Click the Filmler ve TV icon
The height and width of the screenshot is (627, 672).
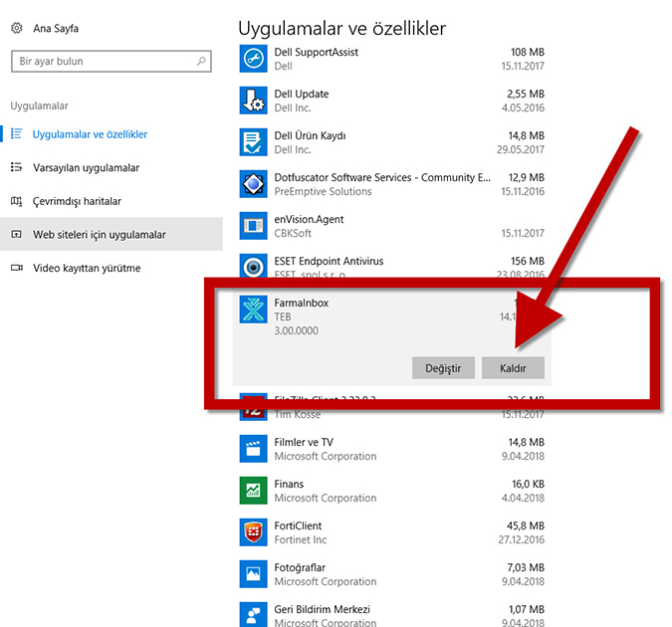coord(253,449)
